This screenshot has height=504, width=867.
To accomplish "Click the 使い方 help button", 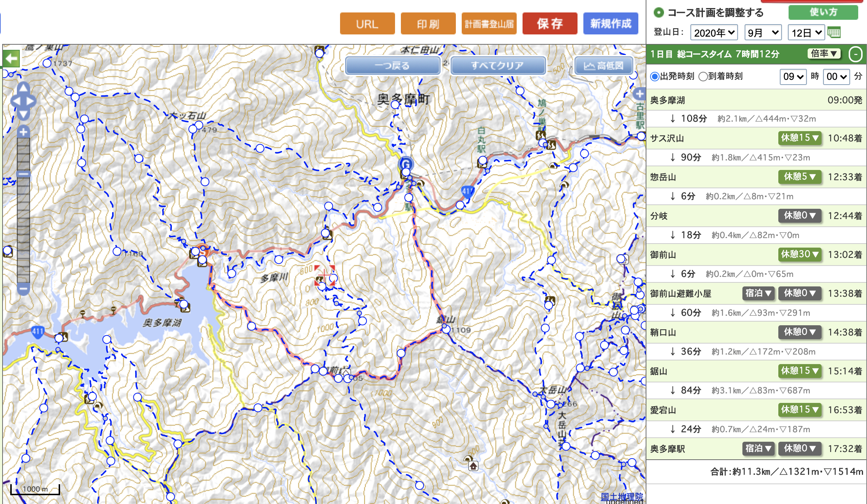I will point(823,12).
